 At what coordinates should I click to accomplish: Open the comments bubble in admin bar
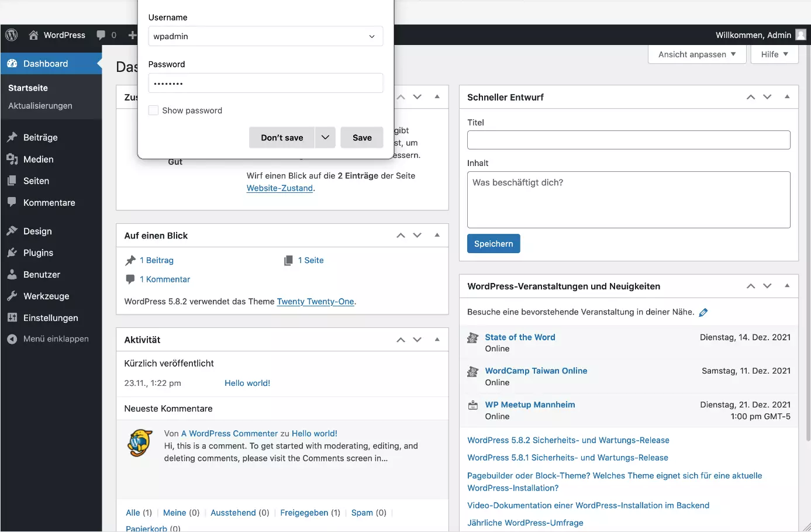pyautogui.click(x=101, y=35)
